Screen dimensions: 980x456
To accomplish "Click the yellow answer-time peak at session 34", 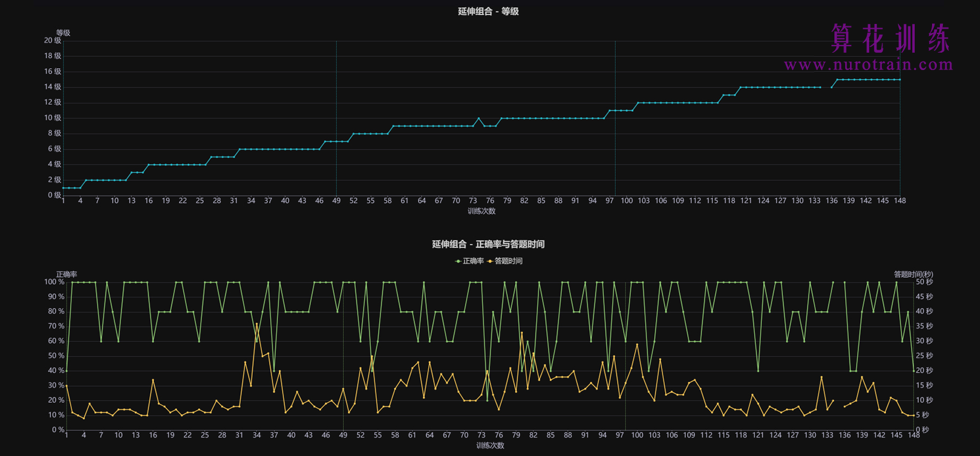I will pyautogui.click(x=257, y=324).
